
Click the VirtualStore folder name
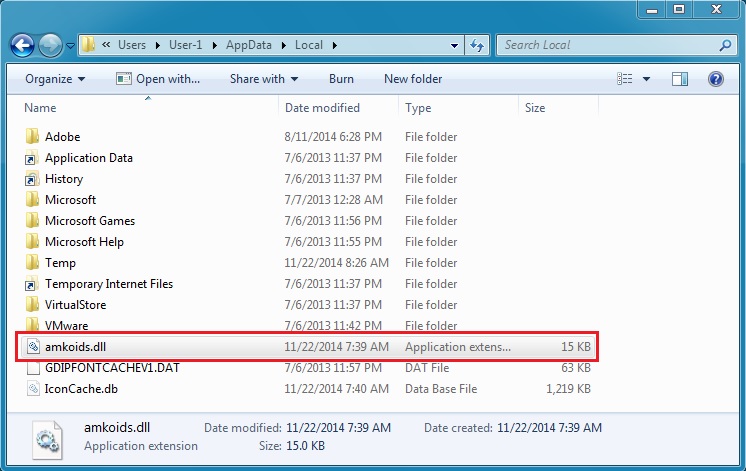click(75, 304)
